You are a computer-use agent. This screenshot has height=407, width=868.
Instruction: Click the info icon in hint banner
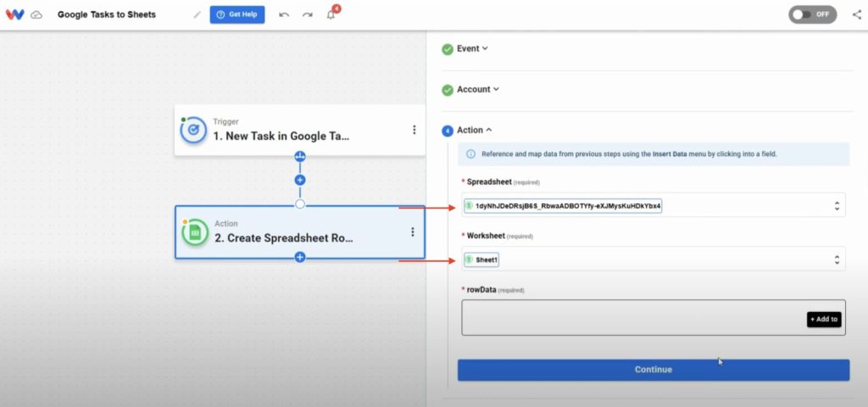(470, 154)
